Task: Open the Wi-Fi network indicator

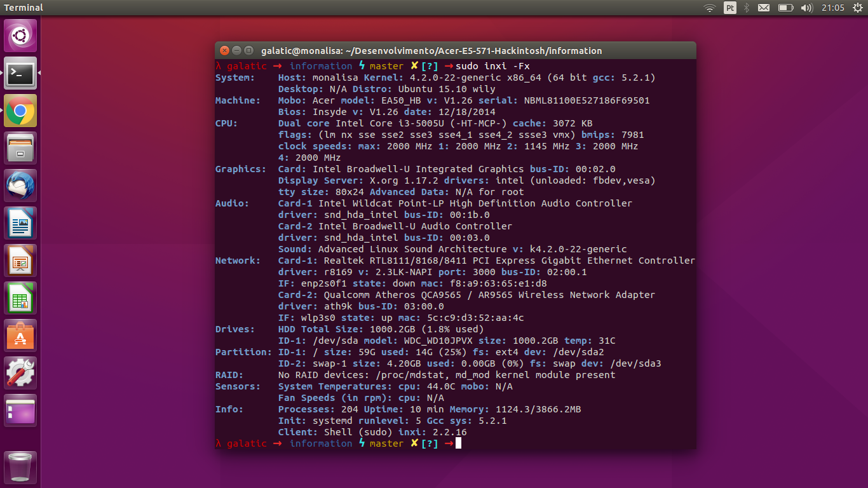Action: pos(710,8)
